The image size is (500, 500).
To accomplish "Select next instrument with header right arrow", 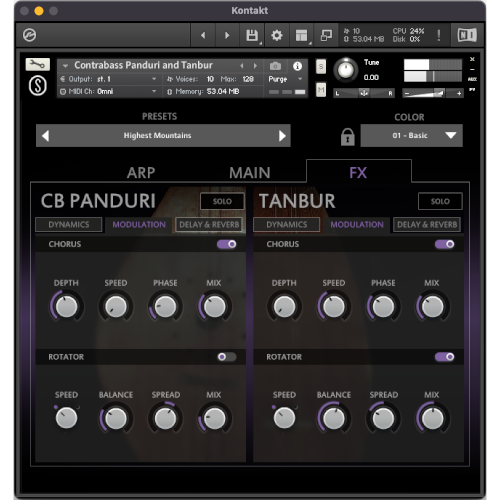I will click(x=255, y=66).
